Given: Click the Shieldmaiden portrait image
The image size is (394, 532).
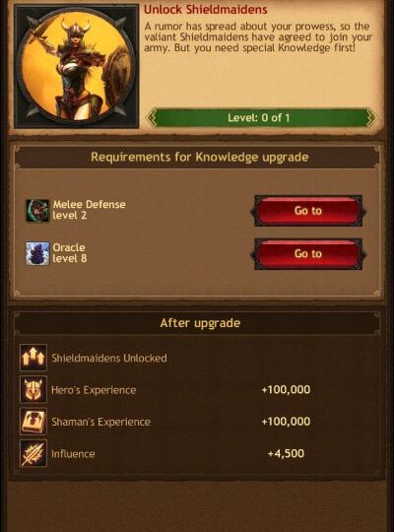Looking at the screenshot, I should 77,66.
